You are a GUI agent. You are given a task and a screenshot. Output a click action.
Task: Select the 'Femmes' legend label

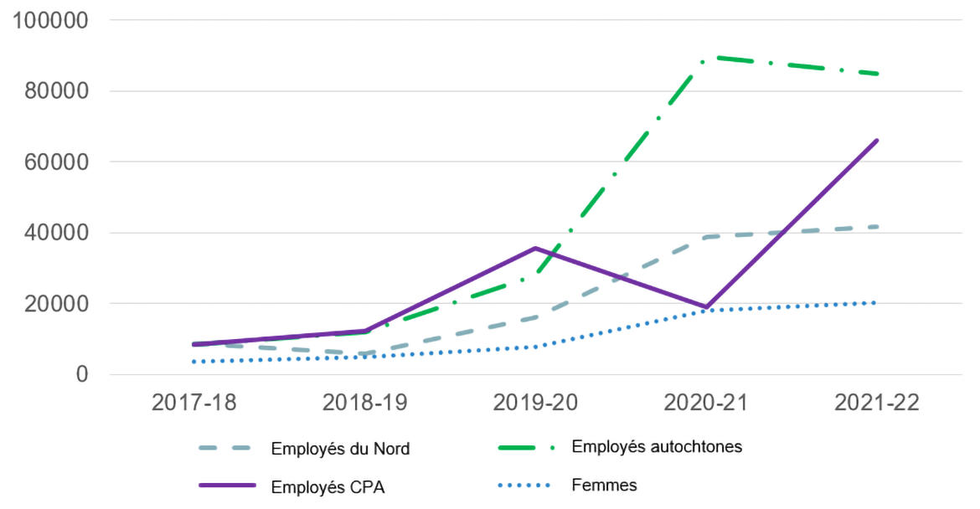click(604, 485)
